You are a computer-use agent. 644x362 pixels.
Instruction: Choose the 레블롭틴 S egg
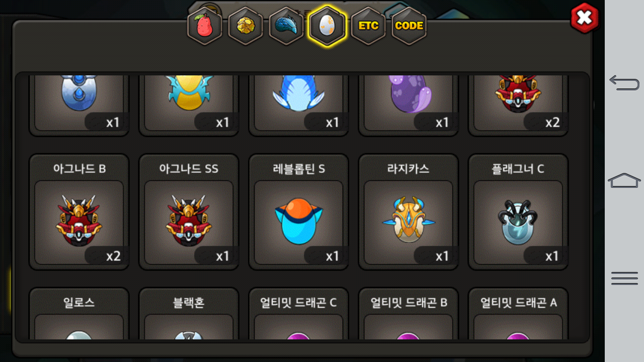tap(299, 212)
